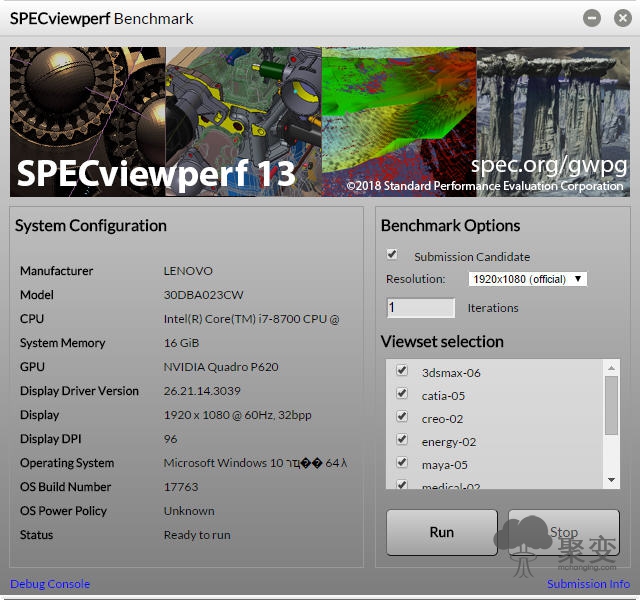This screenshot has width=640, height=600.
Task: Click the viewset list scroll-up arrow
Action: (x=611, y=368)
